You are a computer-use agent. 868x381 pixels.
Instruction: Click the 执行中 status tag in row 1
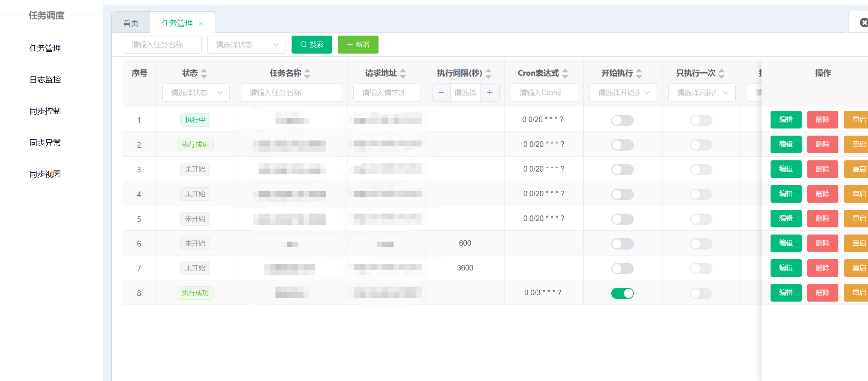coord(195,120)
